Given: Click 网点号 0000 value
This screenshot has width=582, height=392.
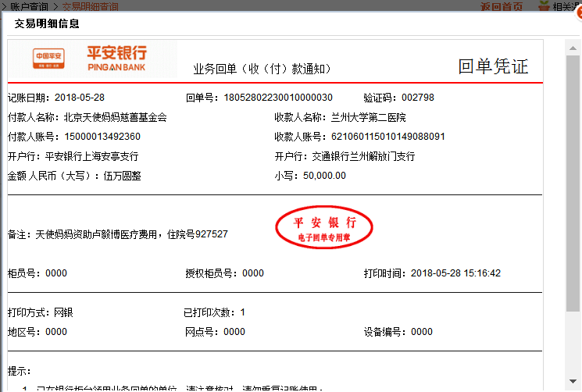Looking at the screenshot, I should pyautogui.click(x=234, y=332).
